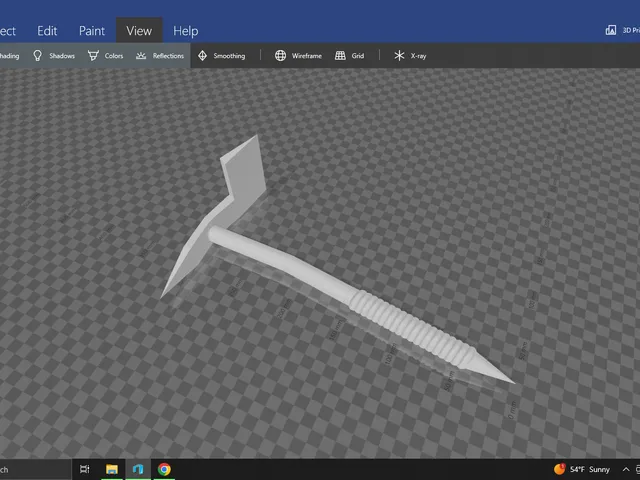
Task: Toggle the Shading option
Action: [x=10, y=56]
